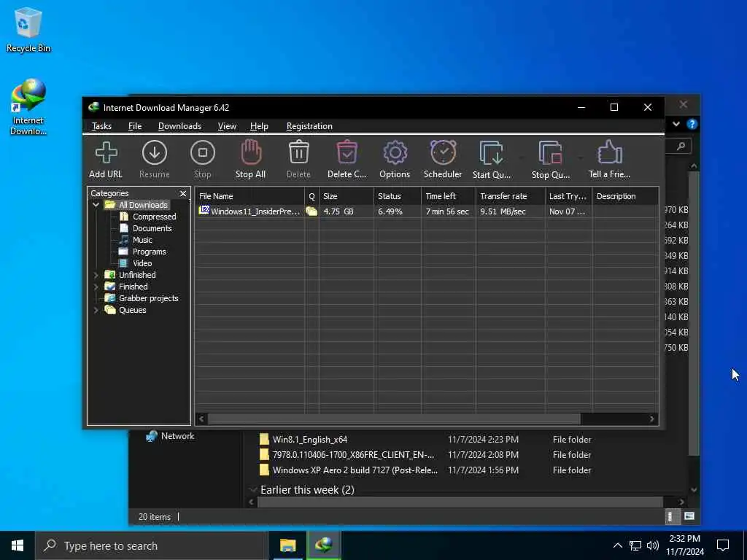Click the Stop Queue toolbar icon
This screenshot has width=747, height=560.
550,153
